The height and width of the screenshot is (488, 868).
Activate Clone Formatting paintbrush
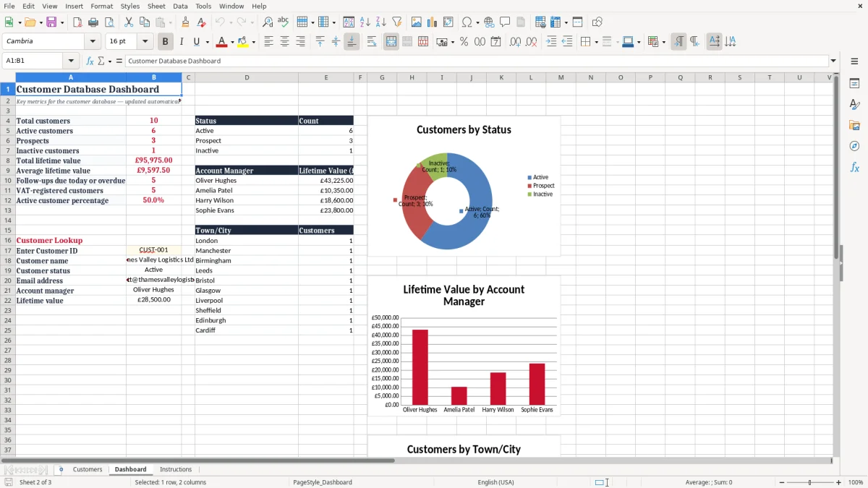(x=186, y=22)
